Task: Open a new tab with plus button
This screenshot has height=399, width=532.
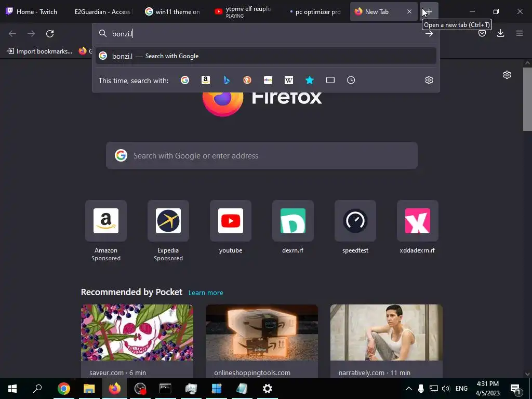Action: point(429,11)
